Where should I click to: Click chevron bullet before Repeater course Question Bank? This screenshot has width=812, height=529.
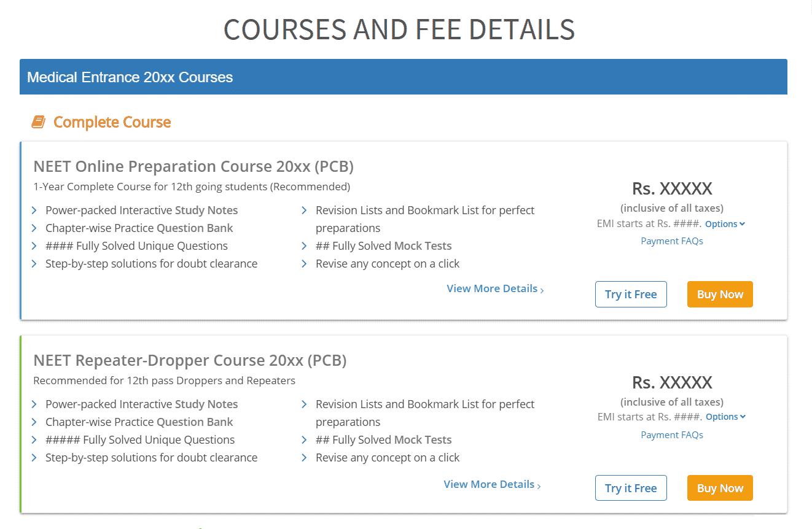click(x=34, y=422)
